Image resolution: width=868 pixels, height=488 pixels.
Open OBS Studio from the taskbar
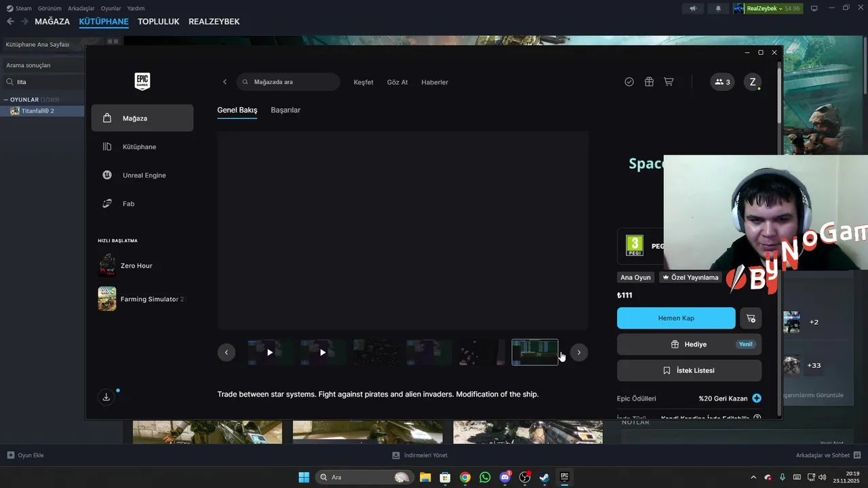pos(524,477)
